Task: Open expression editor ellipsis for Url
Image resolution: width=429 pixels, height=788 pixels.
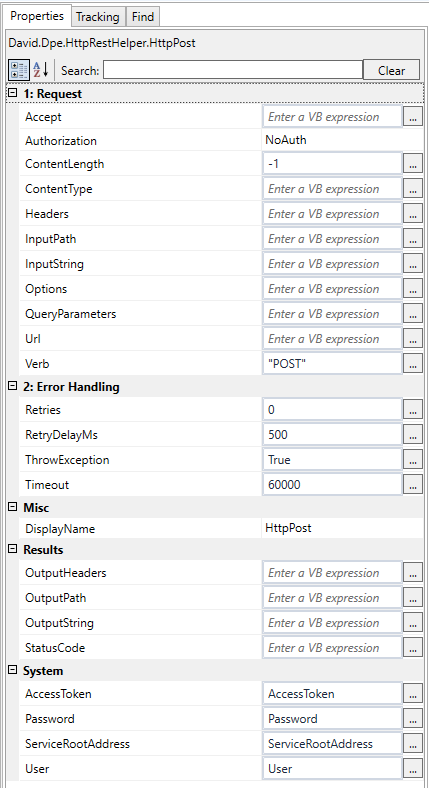Action: [412, 339]
